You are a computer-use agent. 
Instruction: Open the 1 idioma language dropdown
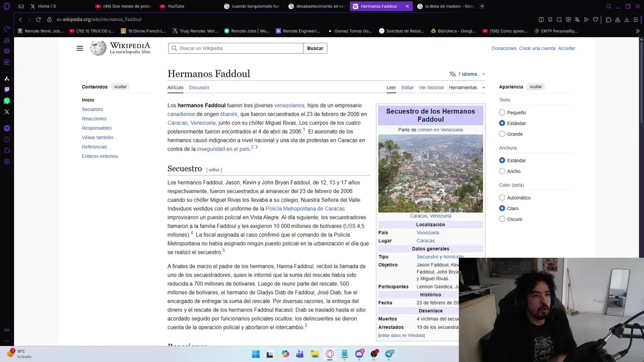pyautogui.click(x=467, y=74)
